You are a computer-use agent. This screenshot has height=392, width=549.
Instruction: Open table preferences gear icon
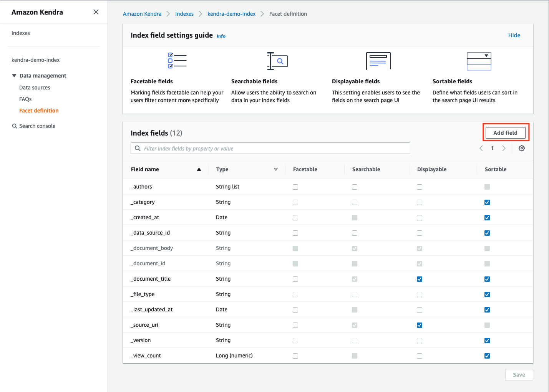pos(522,148)
